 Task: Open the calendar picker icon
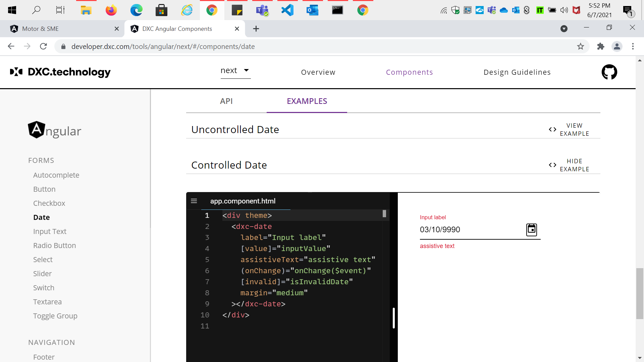[531, 230]
